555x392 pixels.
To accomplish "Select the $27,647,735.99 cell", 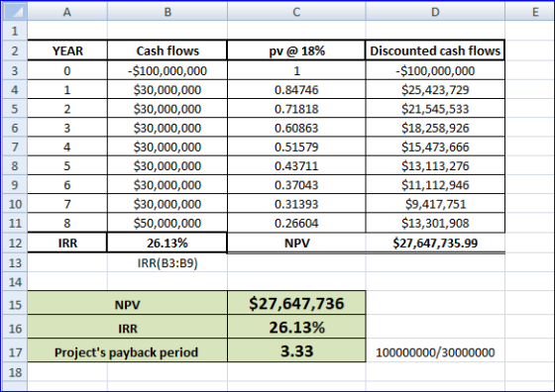I will tap(435, 243).
